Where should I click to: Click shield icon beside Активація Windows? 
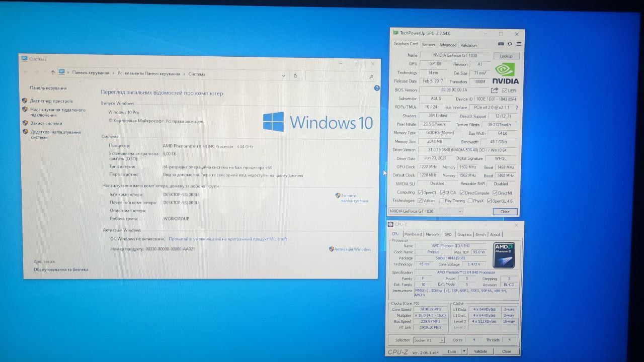point(332,249)
